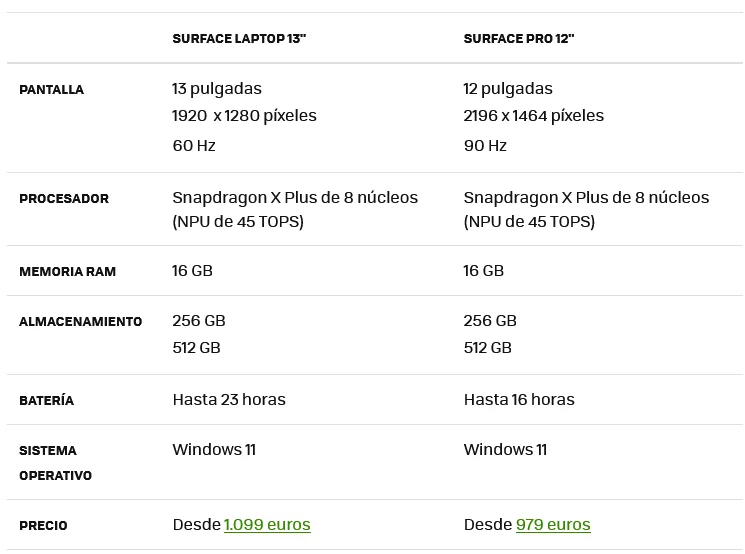
Task: Click the BATERÍA row label
Action: [x=47, y=401]
